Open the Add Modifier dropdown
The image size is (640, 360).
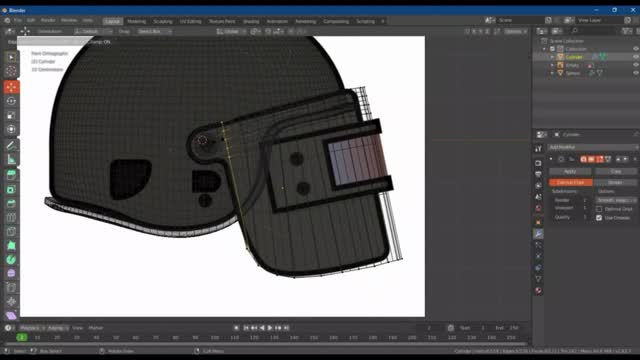pyautogui.click(x=593, y=147)
